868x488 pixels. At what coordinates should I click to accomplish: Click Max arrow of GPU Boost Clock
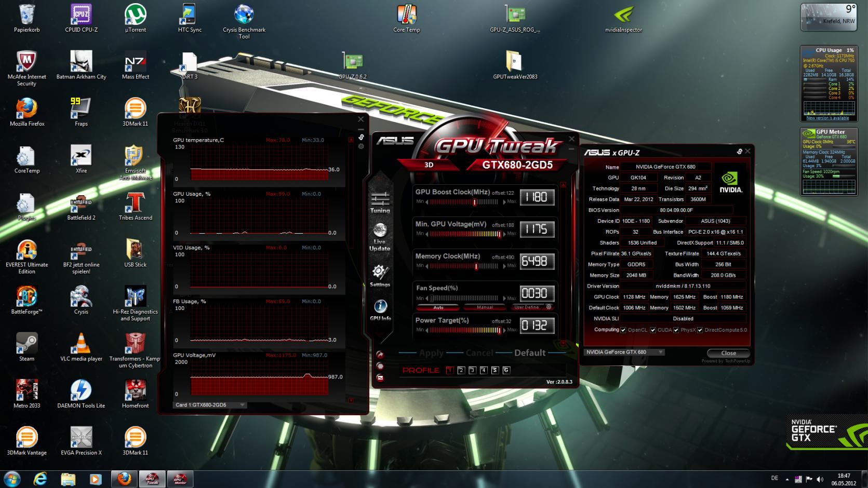[504, 202]
